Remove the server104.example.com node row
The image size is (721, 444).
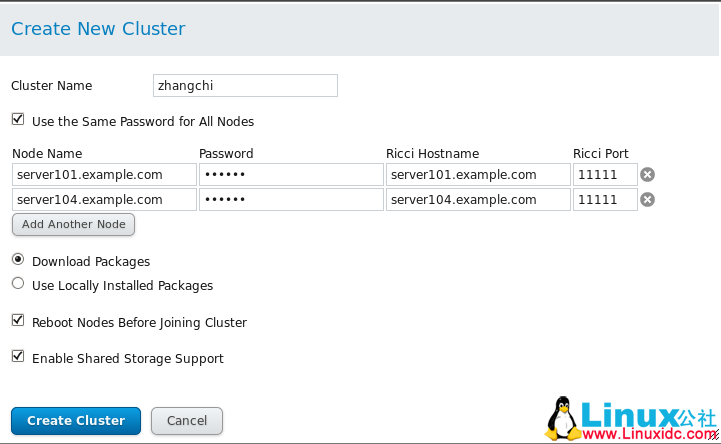pos(647,199)
